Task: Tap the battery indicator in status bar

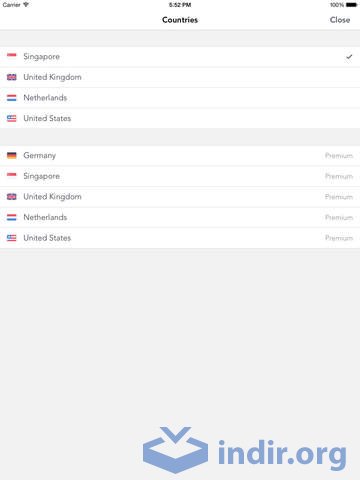Action: [351, 5]
